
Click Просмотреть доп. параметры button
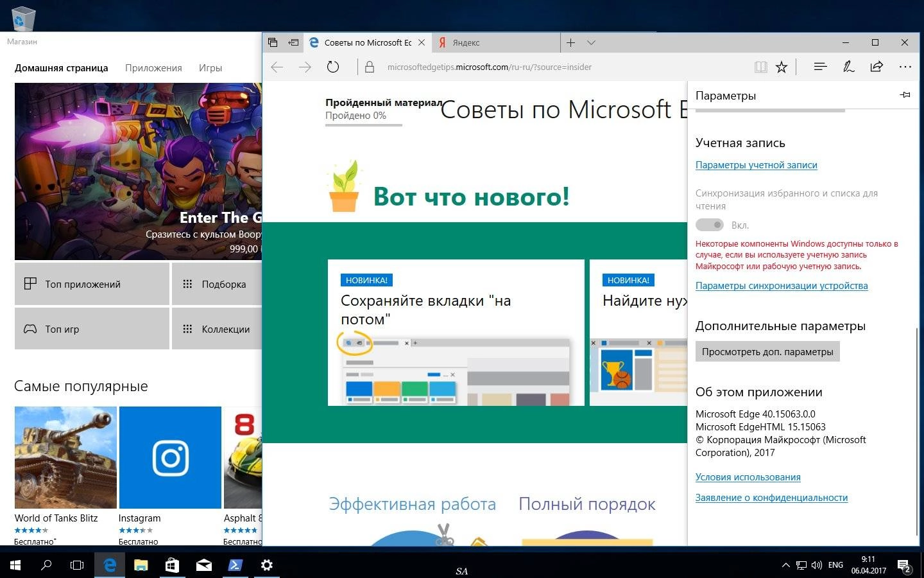pyautogui.click(x=767, y=351)
